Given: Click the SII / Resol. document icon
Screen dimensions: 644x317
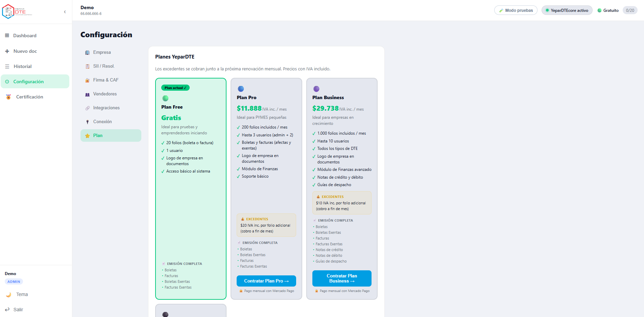Looking at the screenshot, I should tap(88, 66).
